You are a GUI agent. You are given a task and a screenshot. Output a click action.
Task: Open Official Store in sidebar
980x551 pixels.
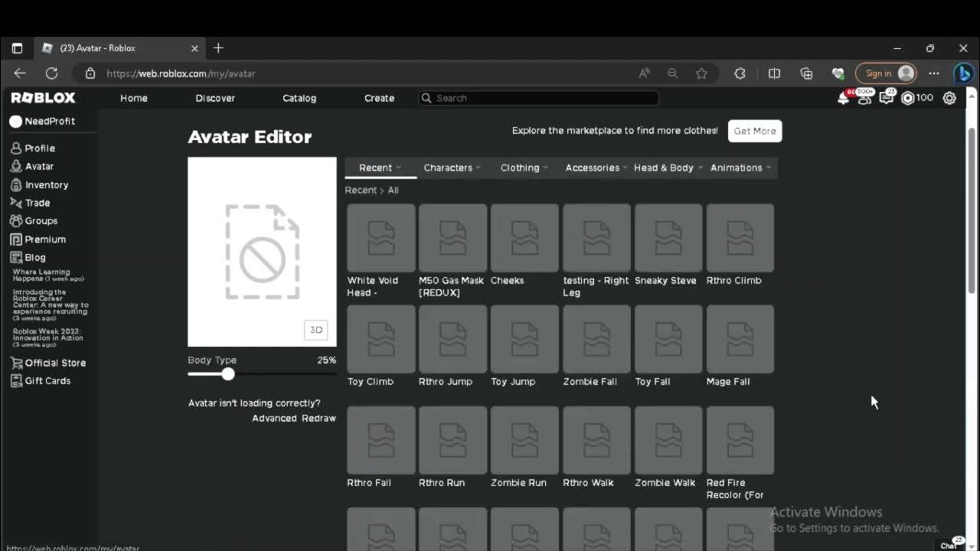47,363
